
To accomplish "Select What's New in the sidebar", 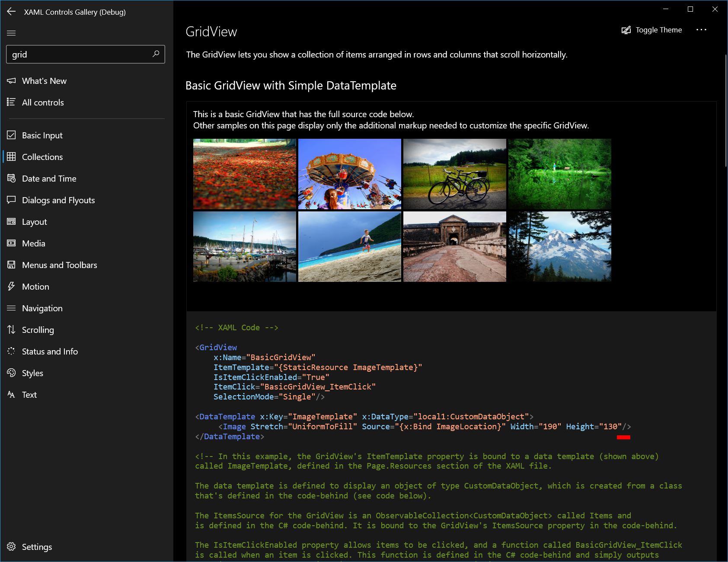I will (44, 81).
